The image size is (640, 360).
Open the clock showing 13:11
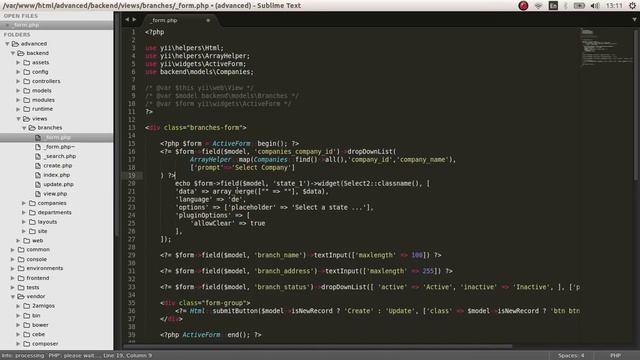[x=614, y=6]
